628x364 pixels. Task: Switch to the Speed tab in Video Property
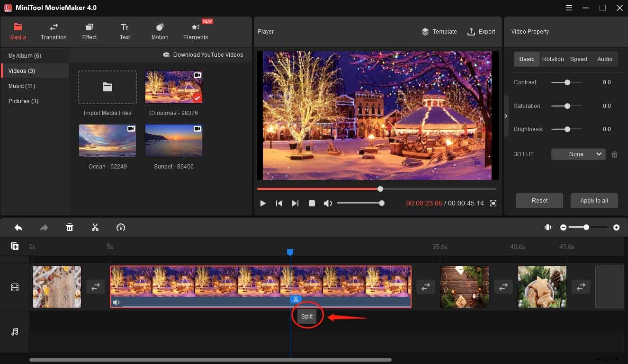click(578, 59)
